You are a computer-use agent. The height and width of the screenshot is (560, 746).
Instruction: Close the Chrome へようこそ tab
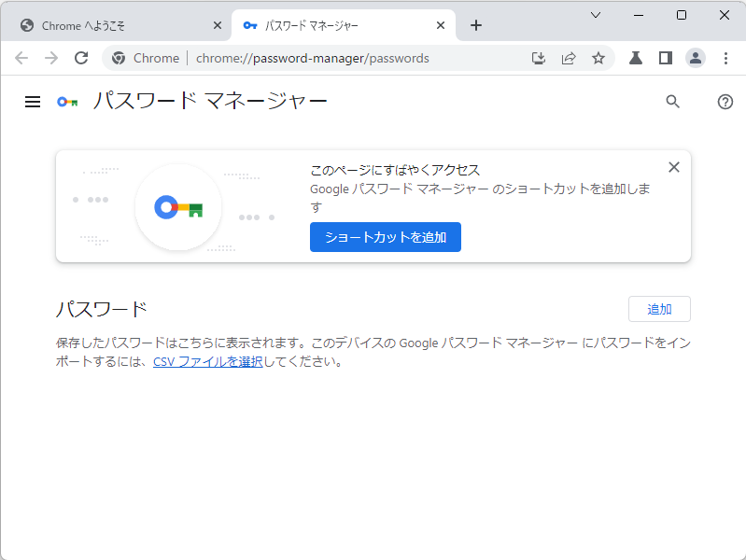point(217,25)
